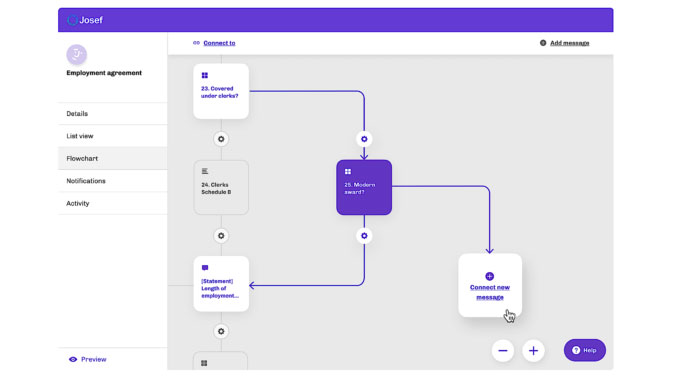Click gear below Length of employment statement
The width and height of the screenshot is (678, 381).
click(221, 331)
